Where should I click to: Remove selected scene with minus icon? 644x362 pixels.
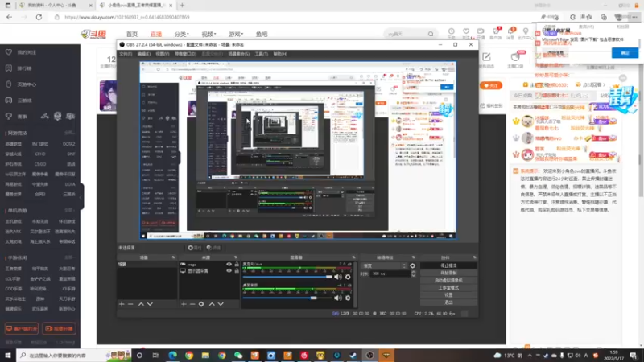point(130,304)
